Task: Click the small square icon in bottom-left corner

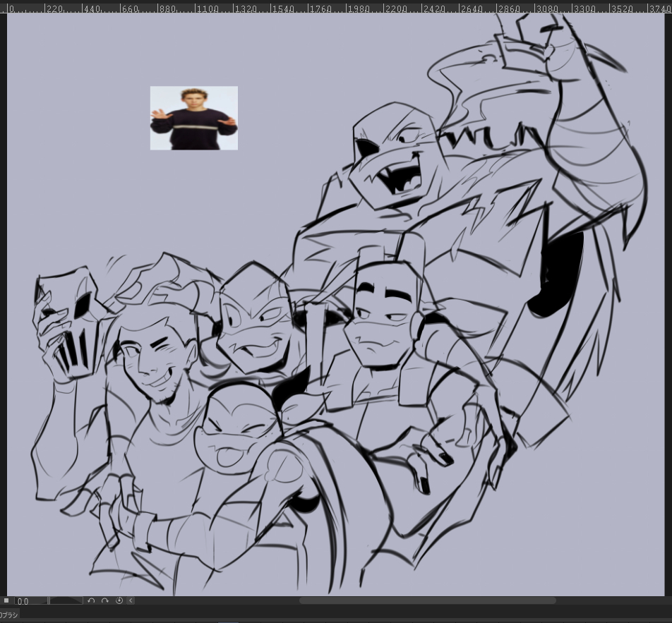Action: point(6,600)
